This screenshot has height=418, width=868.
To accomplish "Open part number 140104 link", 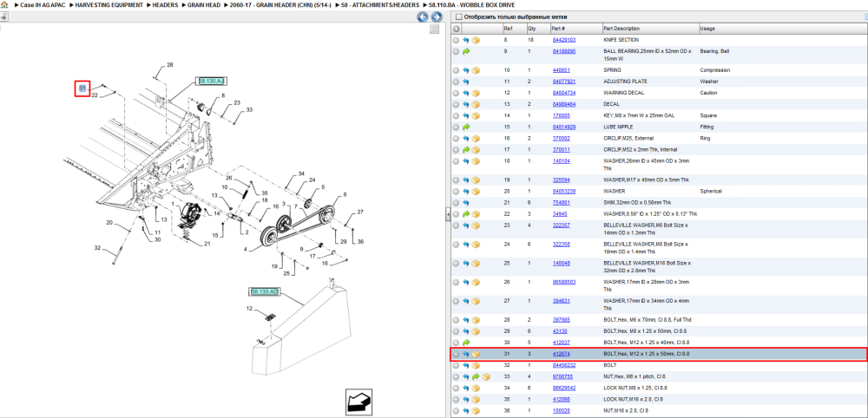I will (x=562, y=161).
